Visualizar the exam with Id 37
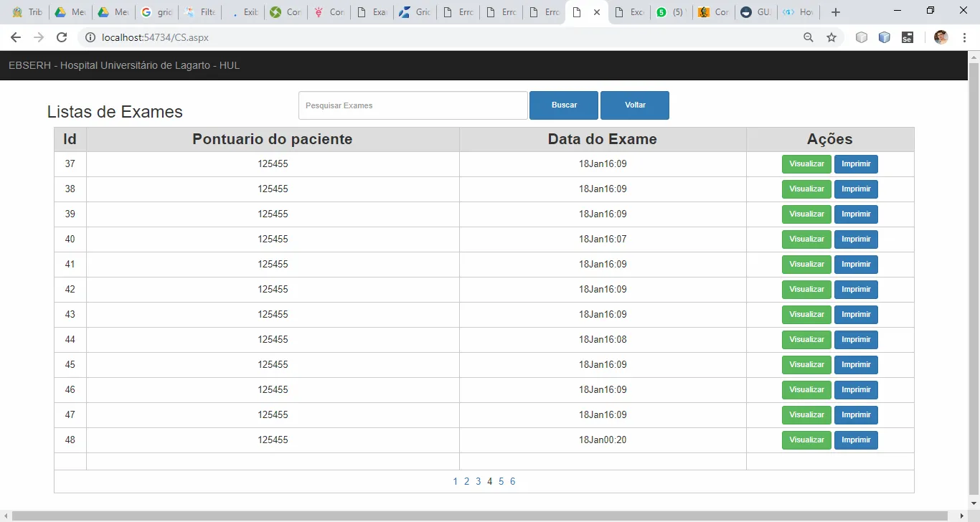This screenshot has height=522, width=980. [x=806, y=164]
